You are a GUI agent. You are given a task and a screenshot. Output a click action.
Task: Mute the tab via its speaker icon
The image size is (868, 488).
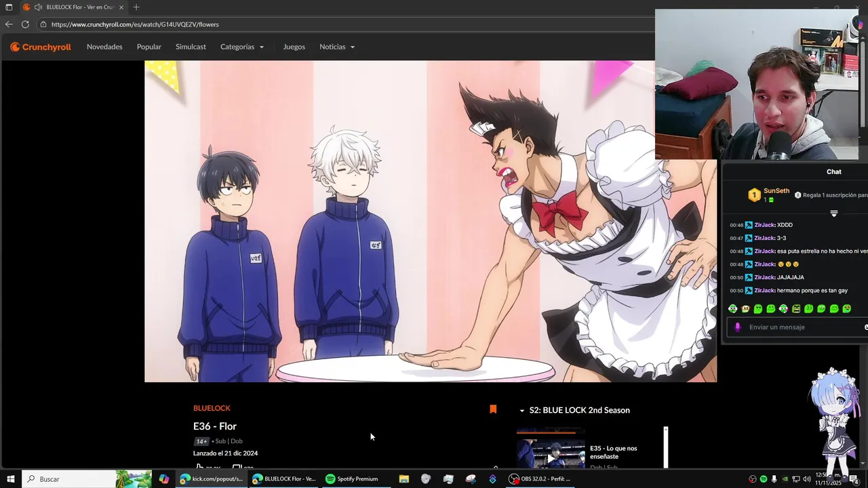pyautogui.click(x=38, y=7)
